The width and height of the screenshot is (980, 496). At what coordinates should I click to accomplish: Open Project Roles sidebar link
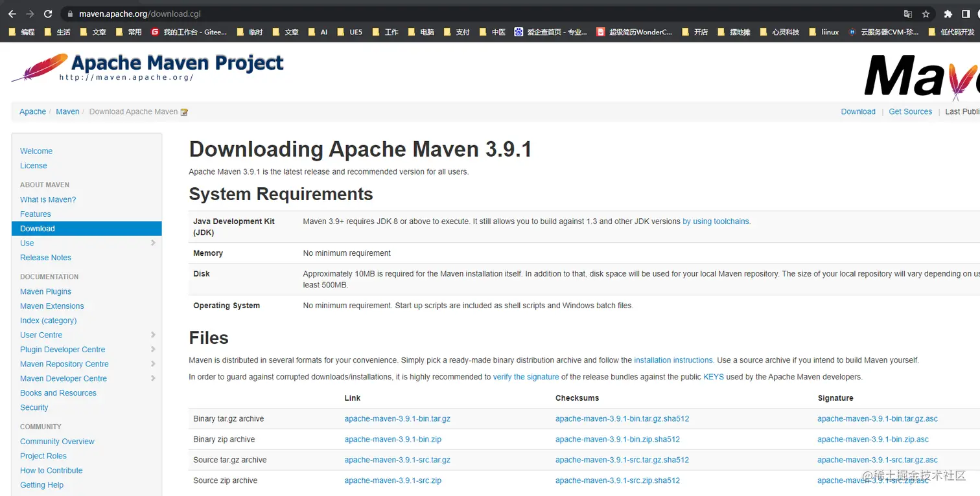[x=43, y=456]
